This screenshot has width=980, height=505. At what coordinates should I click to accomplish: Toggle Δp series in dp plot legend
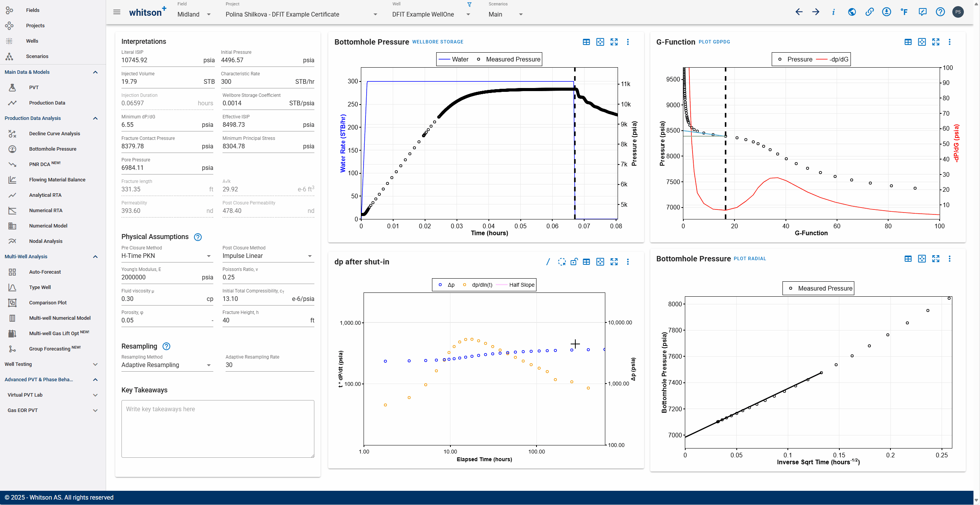[447, 285]
